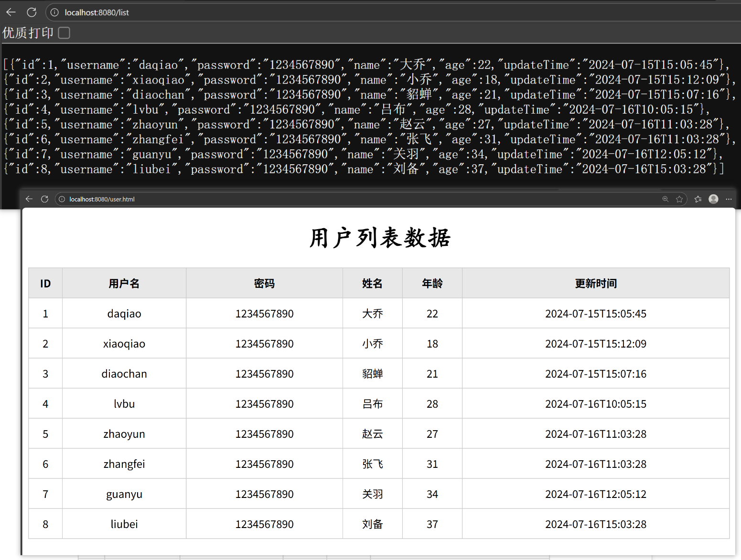The width and height of the screenshot is (741, 560).
Task: View site info icon beside localhost:8080/list
Action: click(55, 12)
